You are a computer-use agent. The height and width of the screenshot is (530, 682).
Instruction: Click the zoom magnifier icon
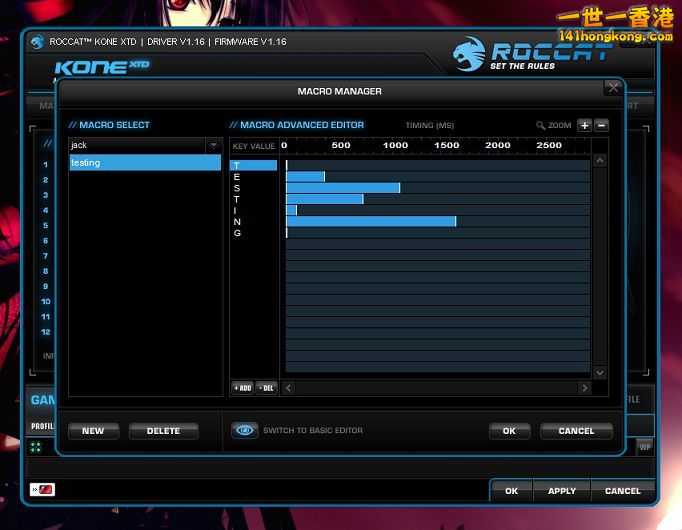[x=540, y=126]
